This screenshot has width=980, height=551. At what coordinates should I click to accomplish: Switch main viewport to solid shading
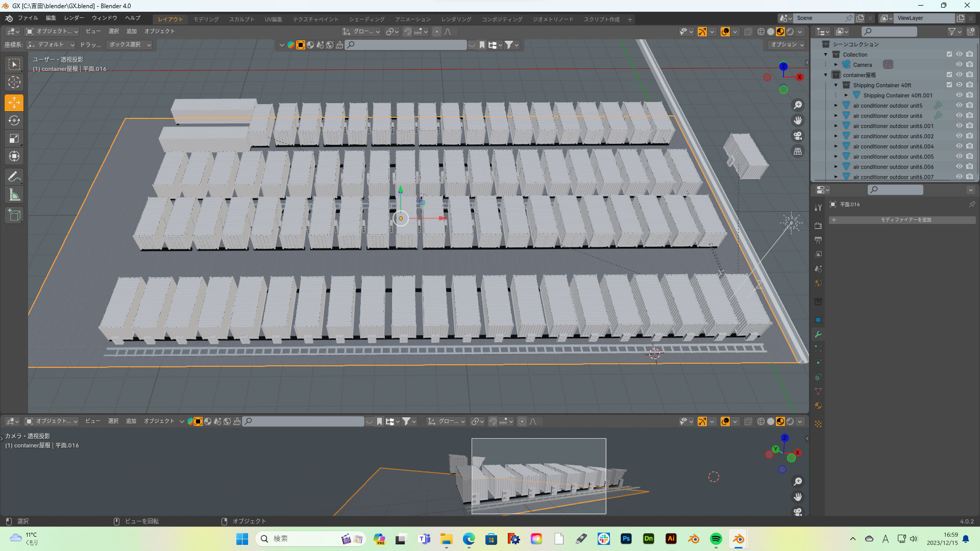point(771,32)
